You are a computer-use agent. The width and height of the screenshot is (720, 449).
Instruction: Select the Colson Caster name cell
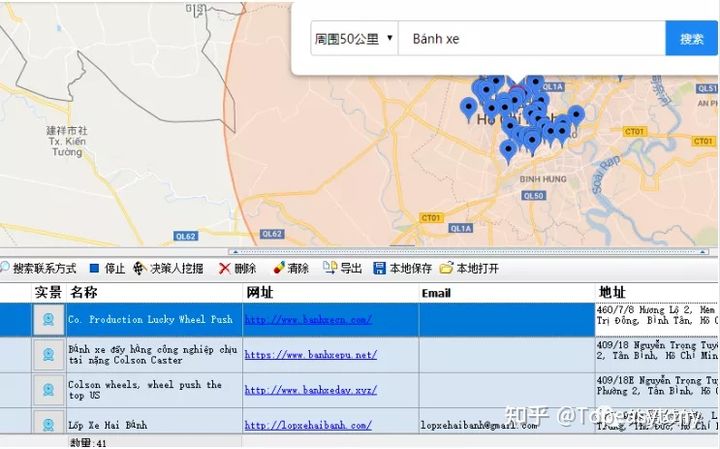pyautogui.click(x=154, y=355)
